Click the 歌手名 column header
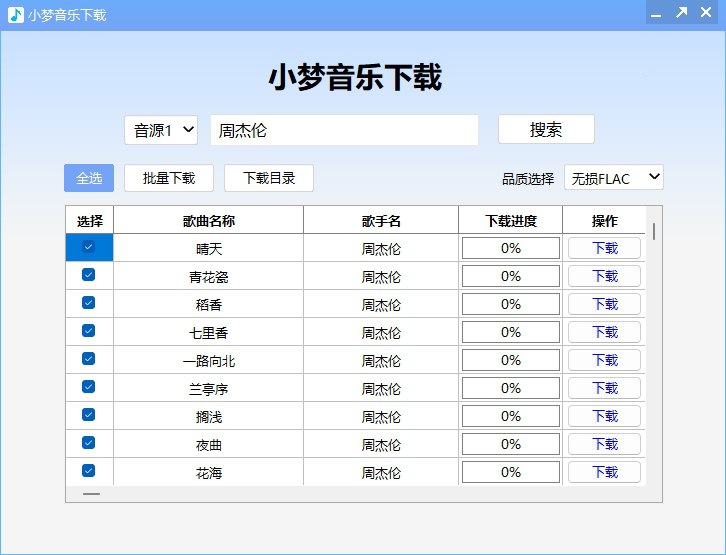 [x=381, y=221]
